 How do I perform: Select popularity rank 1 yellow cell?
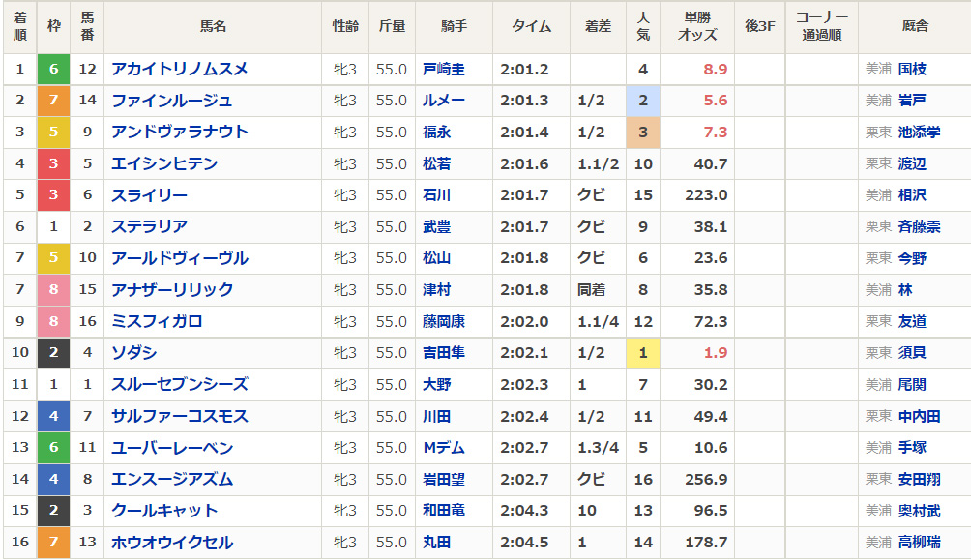[x=643, y=352]
